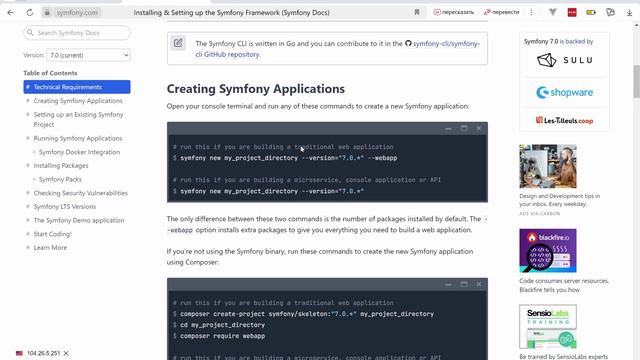This screenshot has width=640, height=360.
Task: Click the US flag icon by IP address
Action: click(x=19, y=353)
